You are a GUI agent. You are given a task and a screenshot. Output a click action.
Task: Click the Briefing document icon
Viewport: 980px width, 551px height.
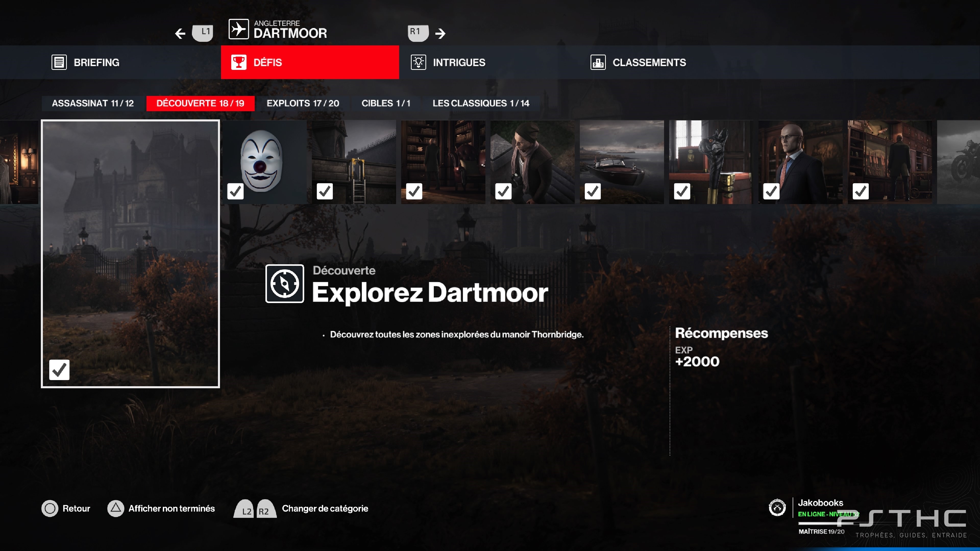[59, 62]
